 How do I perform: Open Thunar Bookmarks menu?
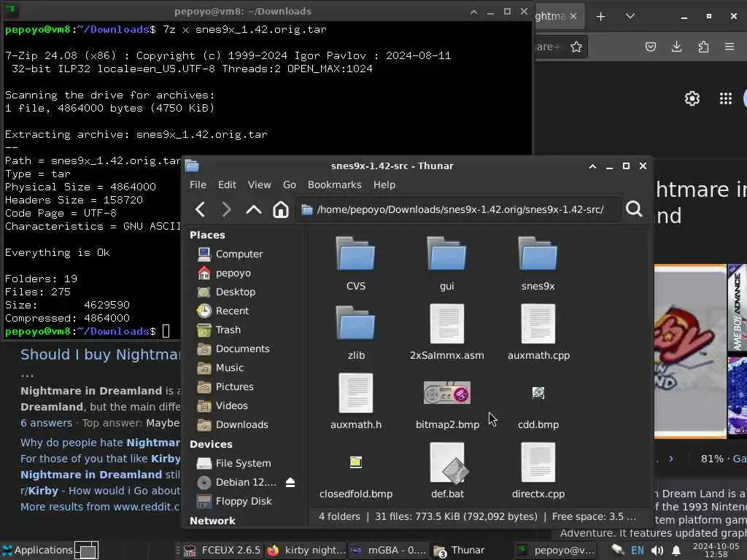[x=334, y=184]
